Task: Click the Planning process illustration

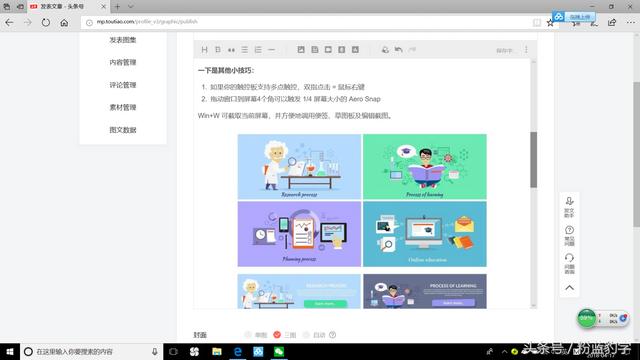Action: (x=299, y=234)
